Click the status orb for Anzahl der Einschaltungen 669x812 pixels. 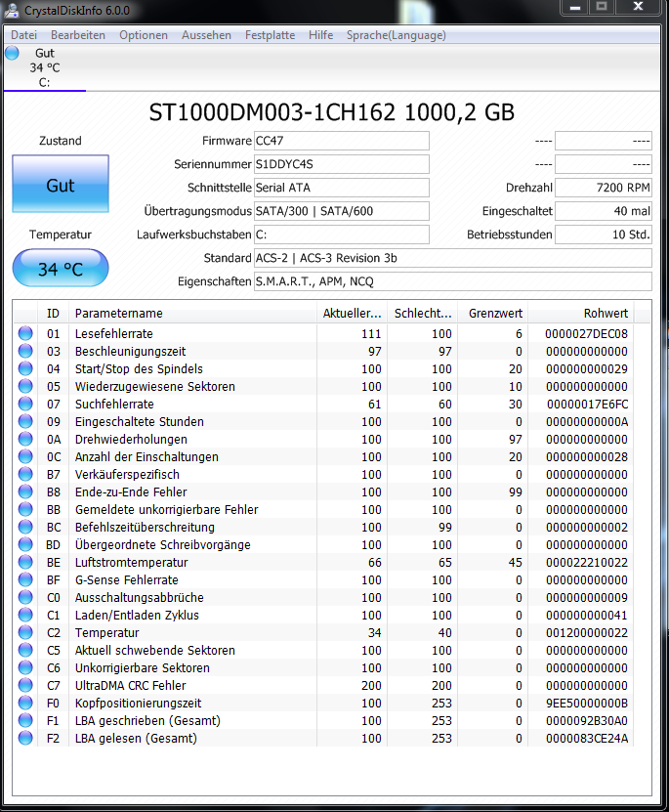click(25, 456)
